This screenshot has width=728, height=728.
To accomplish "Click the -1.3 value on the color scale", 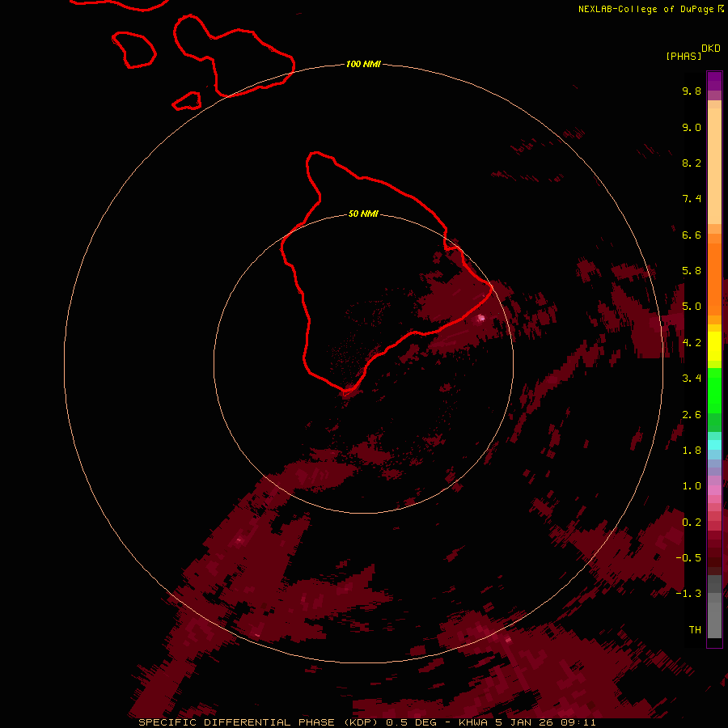I will (688, 594).
